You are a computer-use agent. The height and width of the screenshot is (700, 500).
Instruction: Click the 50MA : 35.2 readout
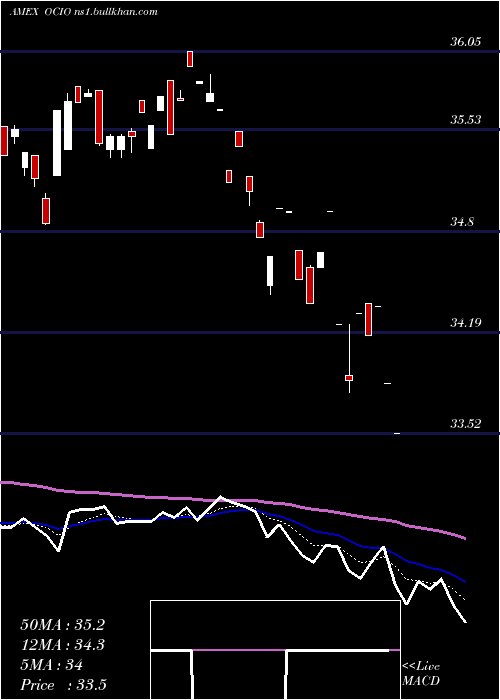click(x=62, y=625)
